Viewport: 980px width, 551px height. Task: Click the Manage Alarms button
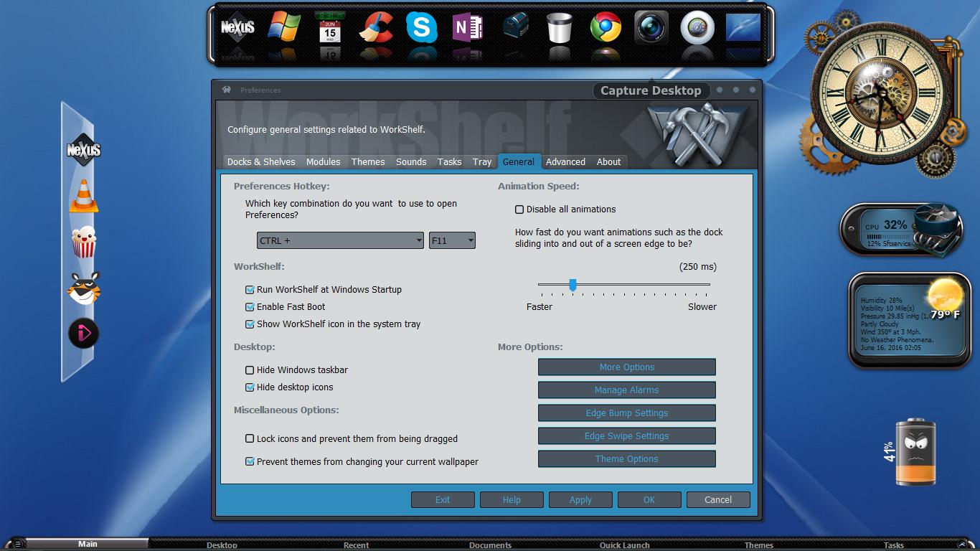626,390
